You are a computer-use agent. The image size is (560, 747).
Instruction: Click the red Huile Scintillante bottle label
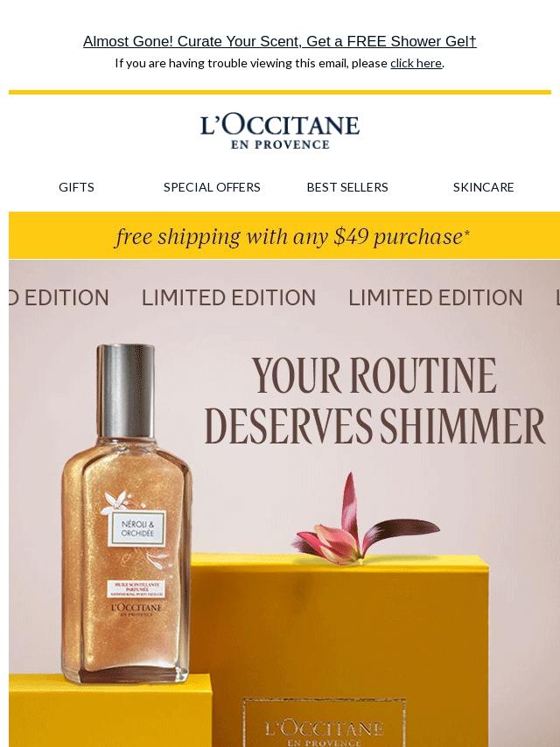click(x=136, y=589)
